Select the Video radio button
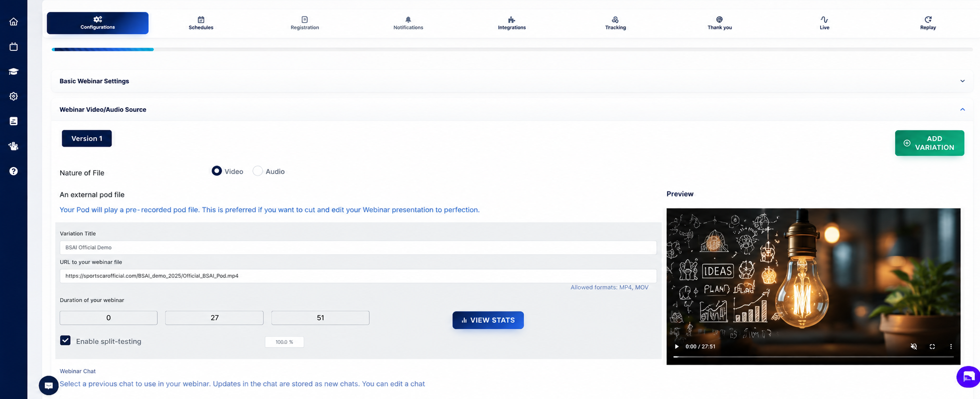Screen dimensions: 980x399 tap(217, 171)
